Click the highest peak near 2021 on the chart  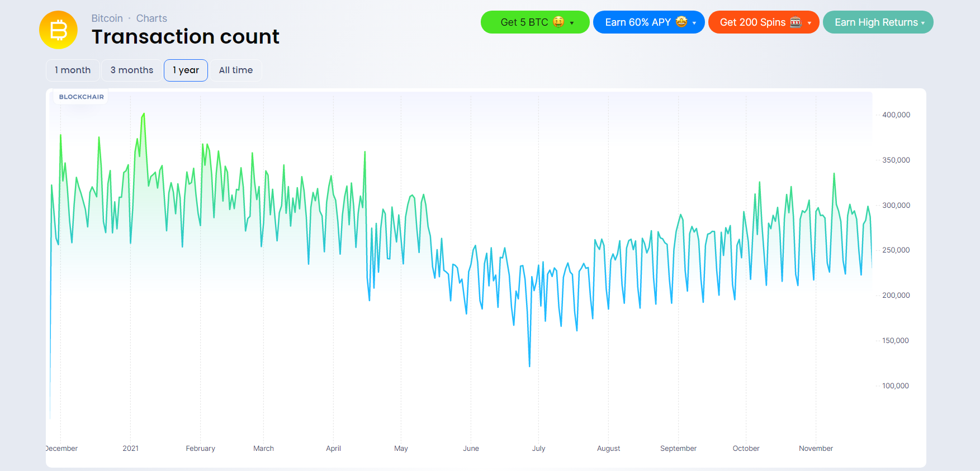coord(144,114)
